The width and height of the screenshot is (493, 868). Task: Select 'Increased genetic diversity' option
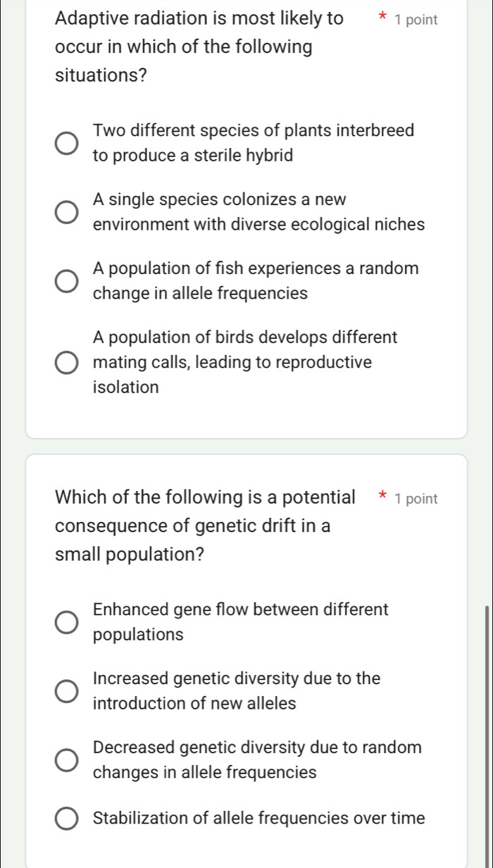tap(66, 690)
